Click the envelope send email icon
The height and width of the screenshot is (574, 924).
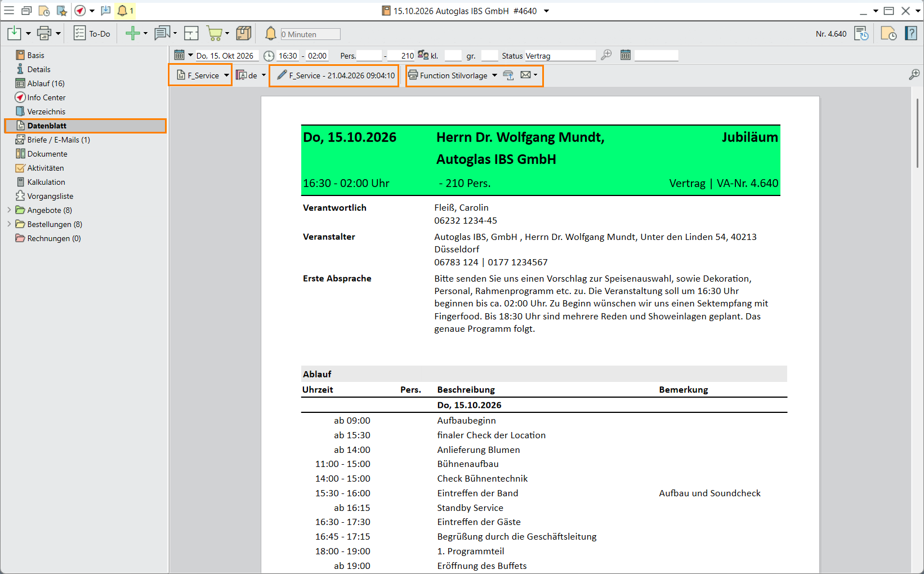(x=525, y=75)
